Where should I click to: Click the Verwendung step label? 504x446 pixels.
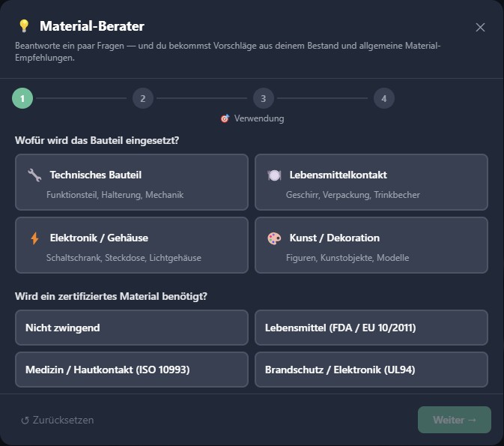click(x=259, y=118)
